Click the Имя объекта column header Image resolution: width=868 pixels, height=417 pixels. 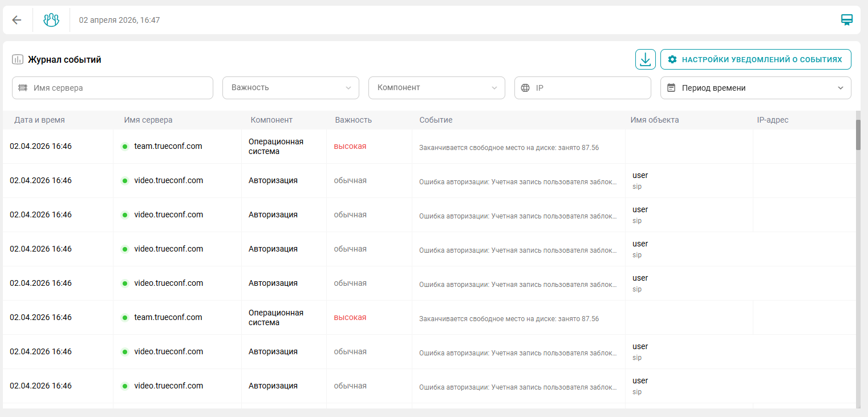coord(655,120)
